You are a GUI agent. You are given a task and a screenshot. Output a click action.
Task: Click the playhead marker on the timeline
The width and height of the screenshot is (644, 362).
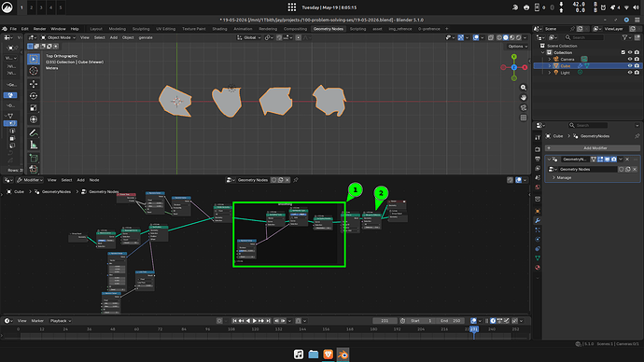[x=474, y=329]
